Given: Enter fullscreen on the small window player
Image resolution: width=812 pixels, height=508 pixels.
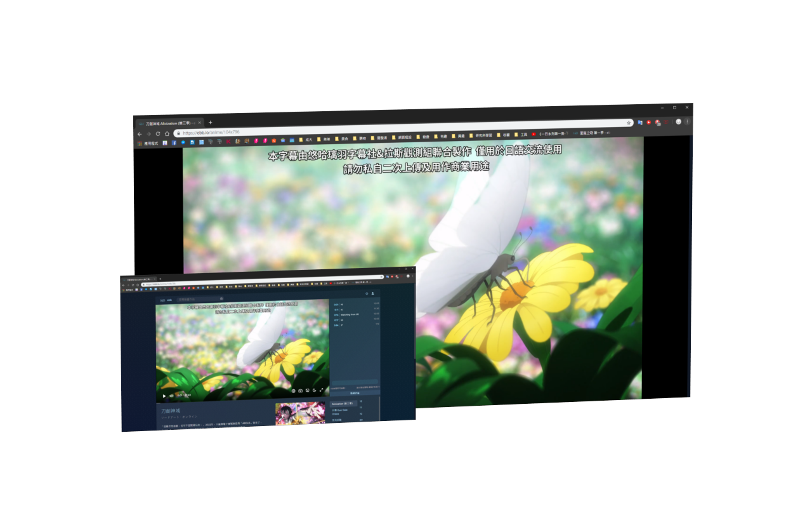Looking at the screenshot, I should (x=321, y=390).
